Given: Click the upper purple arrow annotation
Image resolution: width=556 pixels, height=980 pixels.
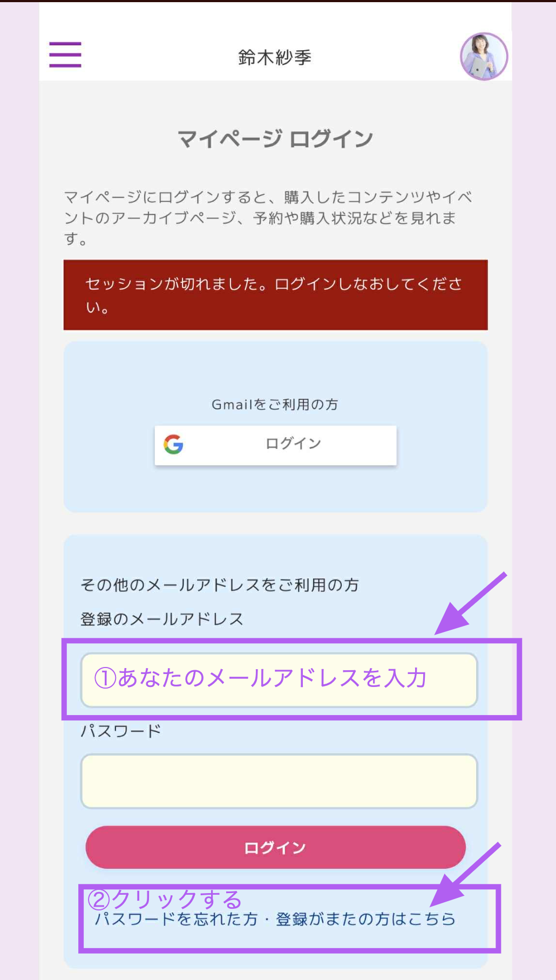Looking at the screenshot, I should (x=471, y=603).
